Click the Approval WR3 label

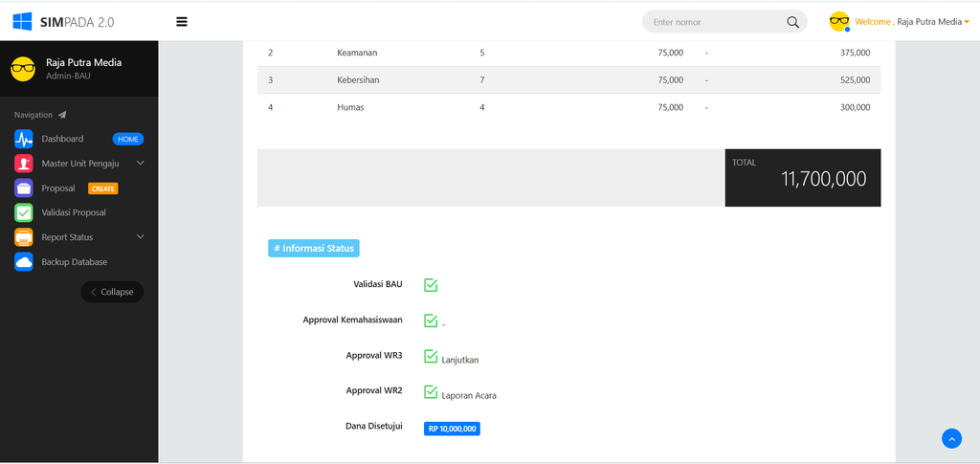(374, 355)
